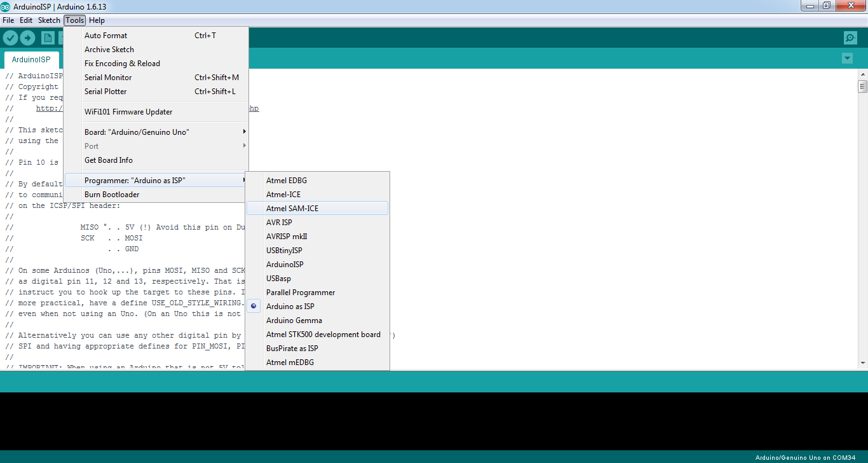
Task: Expand the Board: Arduino/Genuino Uno submenu
Action: point(156,132)
